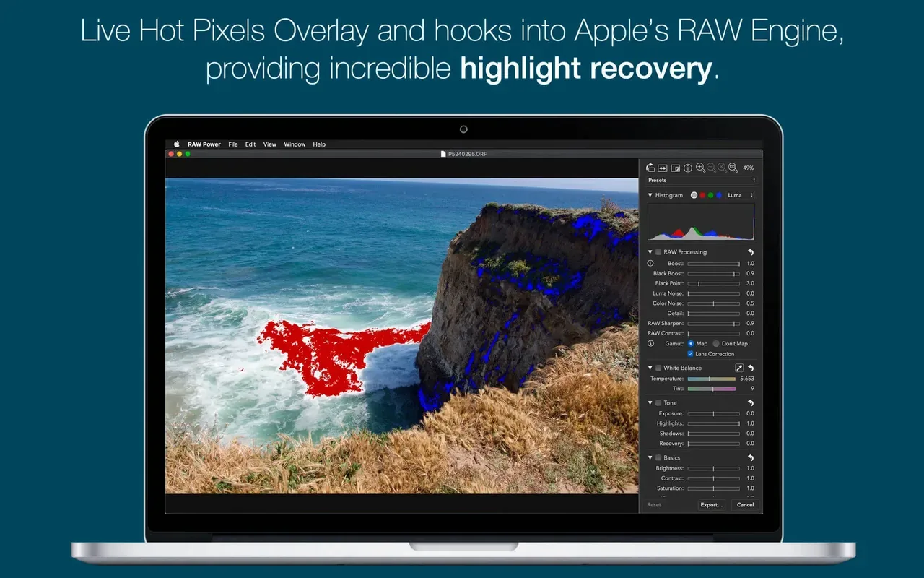Click the zoom out magnifier
This screenshot has height=578, width=924.
[711, 168]
